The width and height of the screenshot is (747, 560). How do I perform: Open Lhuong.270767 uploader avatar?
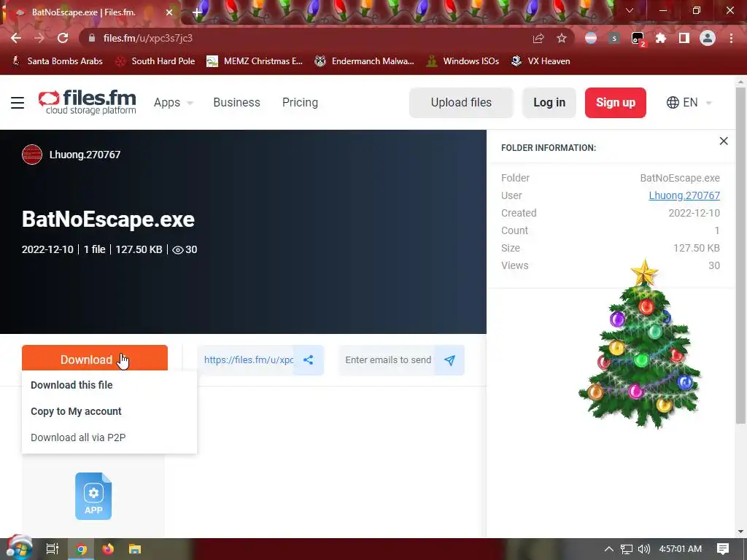point(32,155)
